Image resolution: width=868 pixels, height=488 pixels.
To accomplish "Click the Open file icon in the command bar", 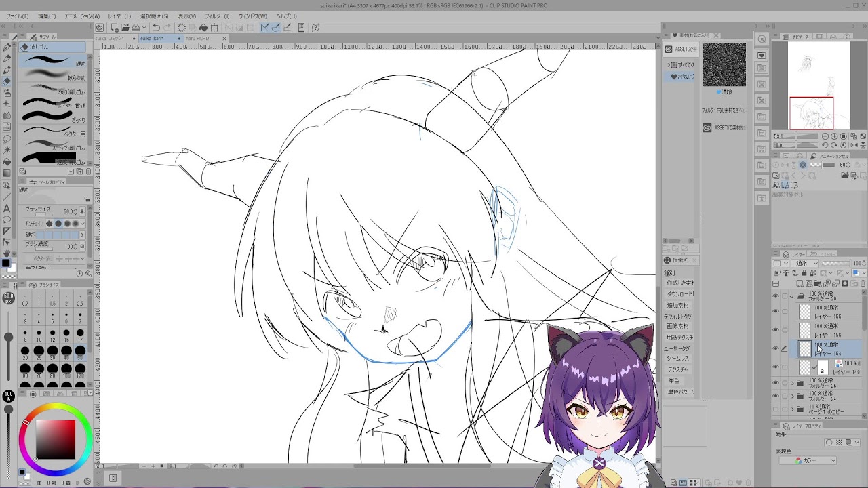I will 125,28.
